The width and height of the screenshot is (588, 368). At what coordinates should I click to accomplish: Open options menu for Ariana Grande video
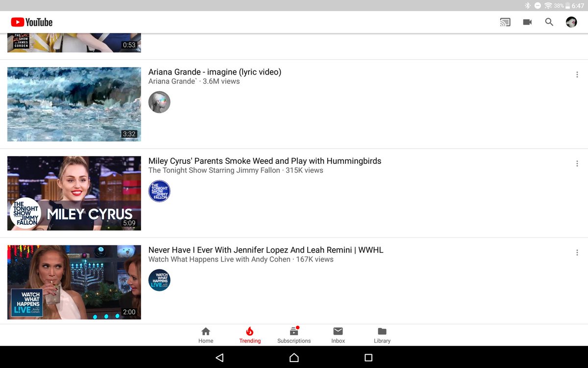[577, 75]
